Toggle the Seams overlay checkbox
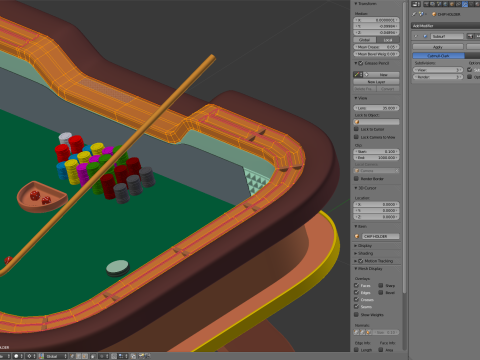This screenshot has height=360, width=480. [x=356, y=306]
